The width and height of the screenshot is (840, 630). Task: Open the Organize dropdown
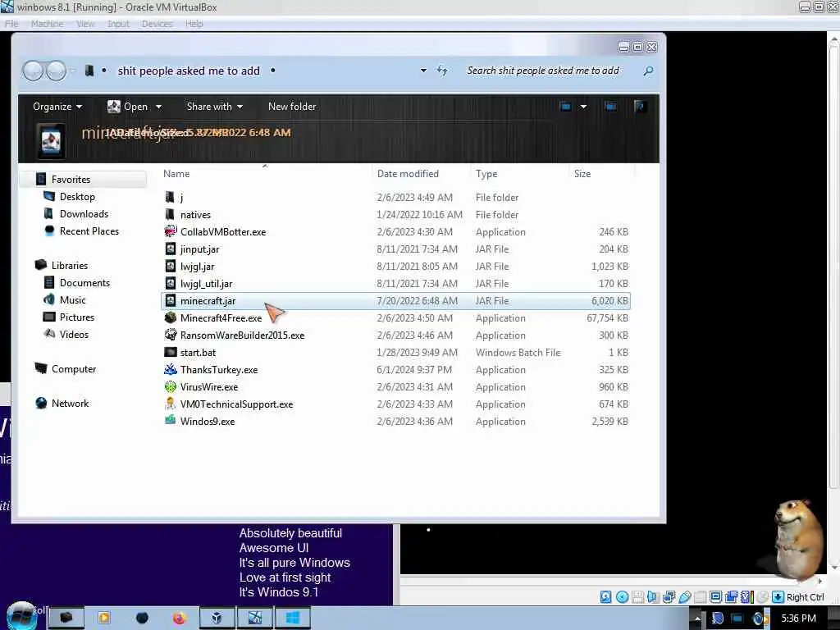tap(57, 107)
